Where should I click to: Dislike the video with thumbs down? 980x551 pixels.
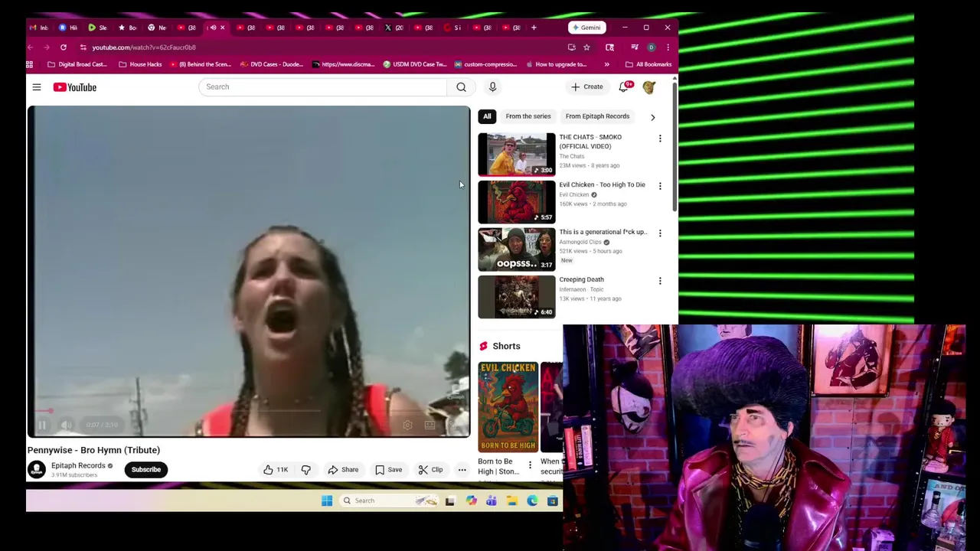[305, 470]
